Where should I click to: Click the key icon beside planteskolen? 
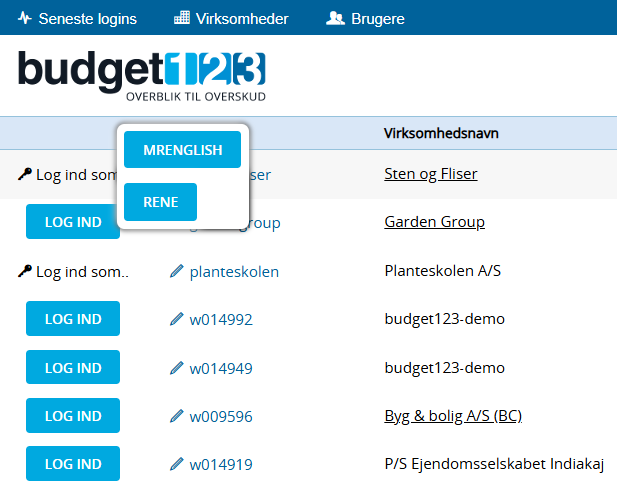tap(25, 271)
